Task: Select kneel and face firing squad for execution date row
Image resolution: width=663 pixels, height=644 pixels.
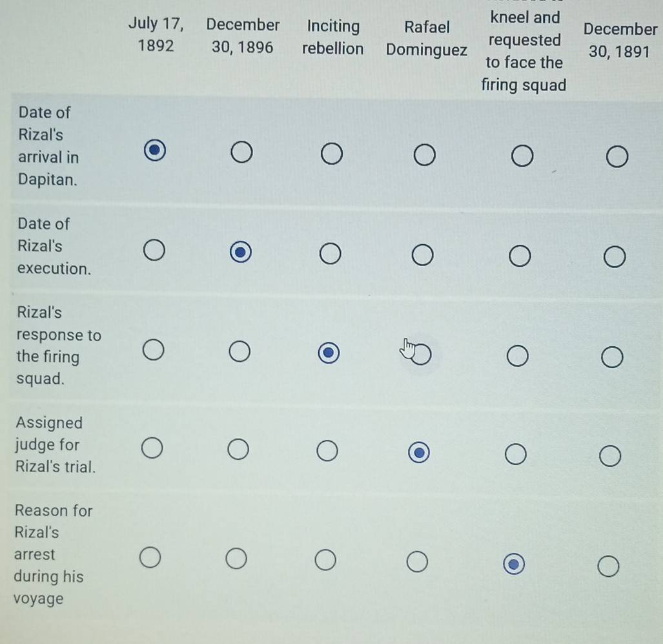Action: pos(520,256)
